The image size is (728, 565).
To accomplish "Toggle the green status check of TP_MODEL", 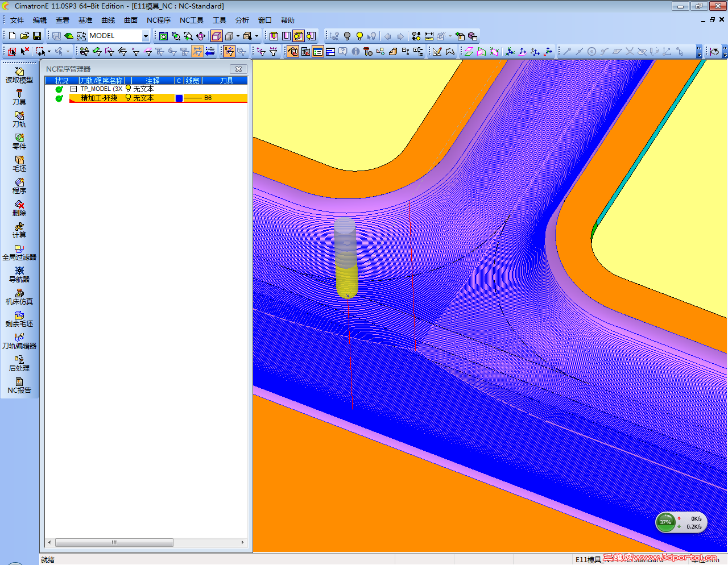I will point(59,89).
